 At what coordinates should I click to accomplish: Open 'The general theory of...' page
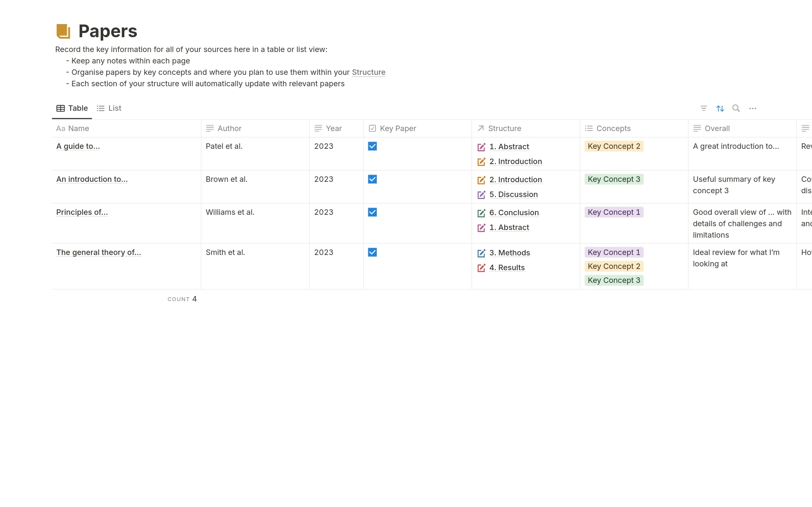click(99, 252)
